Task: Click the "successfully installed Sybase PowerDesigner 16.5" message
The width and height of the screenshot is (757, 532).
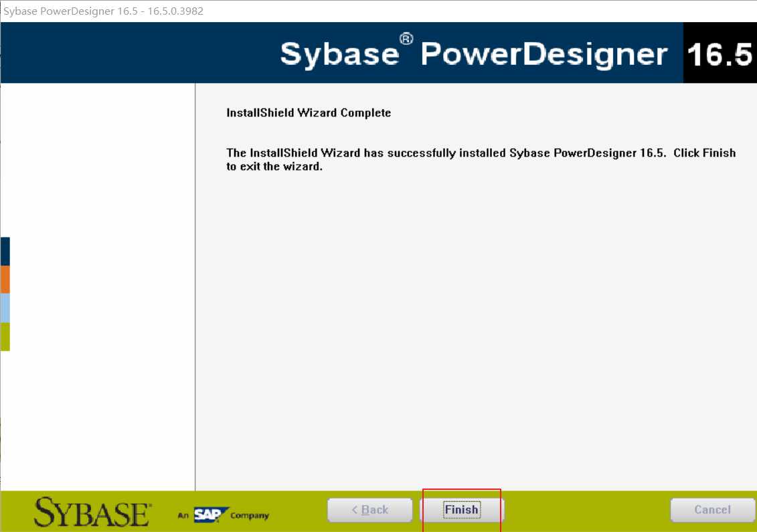Action: click(x=481, y=160)
